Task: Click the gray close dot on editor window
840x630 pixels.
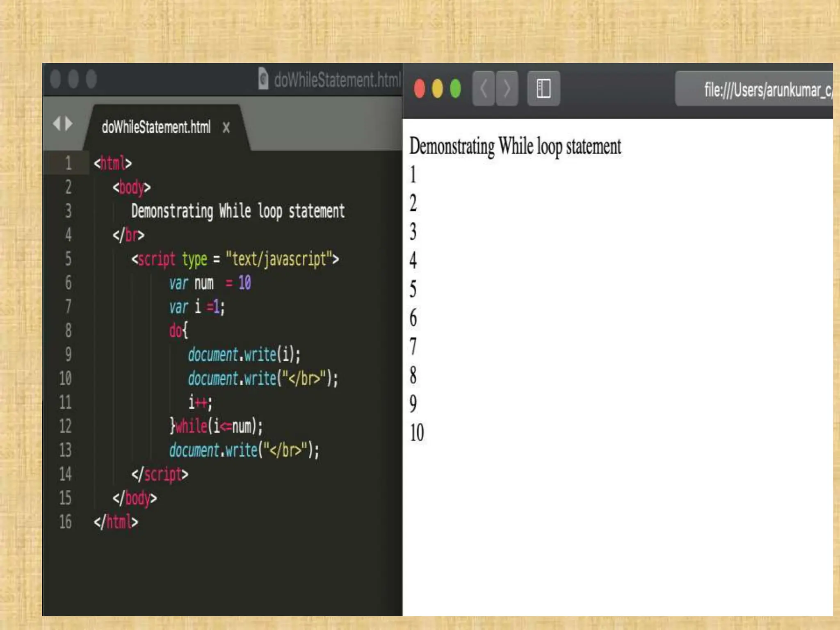Action: (55, 79)
